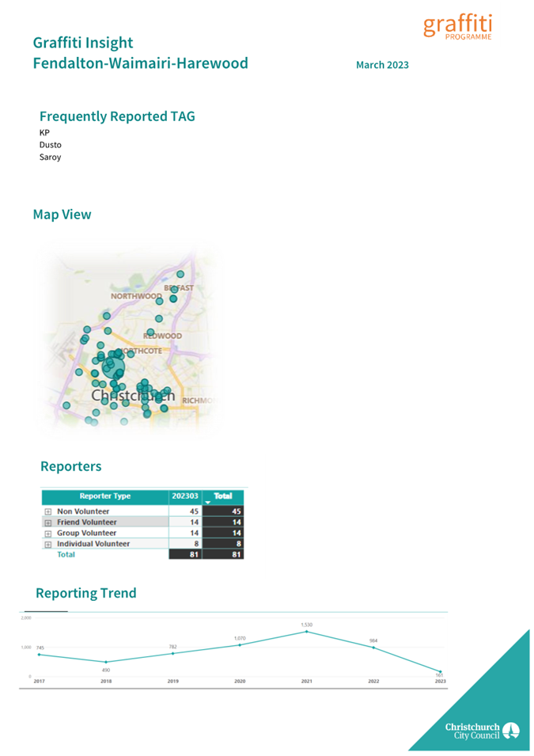Click the 2019 data point labeled 782
The image size is (534, 756).
pyautogui.click(x=173, y=653)
